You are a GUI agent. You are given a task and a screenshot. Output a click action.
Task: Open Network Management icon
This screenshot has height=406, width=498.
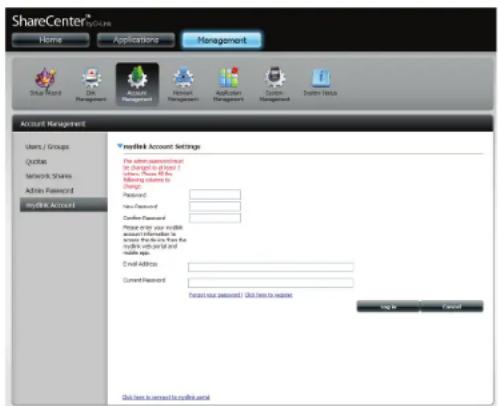(183, 84)
